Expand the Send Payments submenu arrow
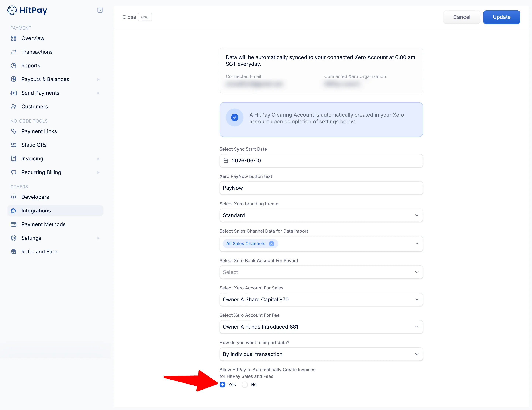This screenshot has width=532, height=410. tap(98, 93)
